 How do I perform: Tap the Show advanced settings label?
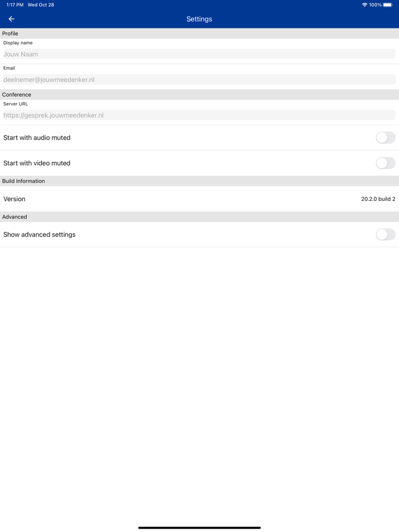(x=39, y=235)
